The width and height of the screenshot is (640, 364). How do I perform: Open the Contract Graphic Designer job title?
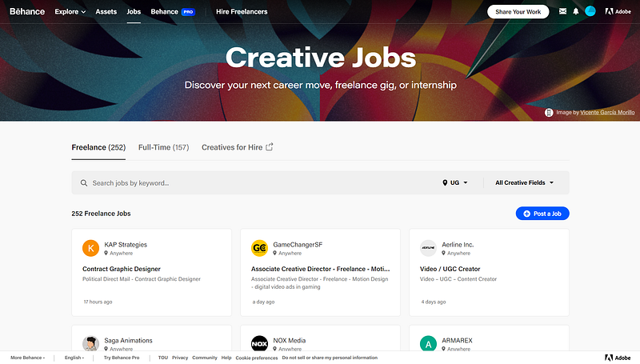coord(122,269)
